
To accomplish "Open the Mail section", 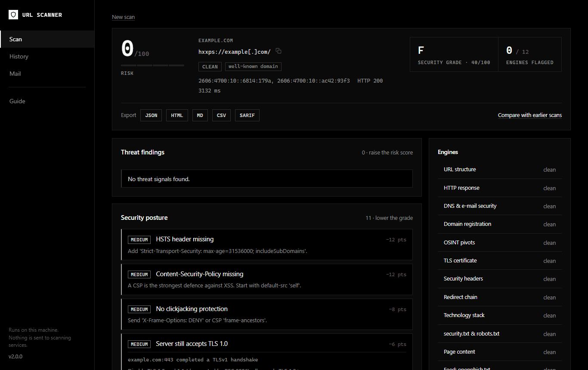I will click(x=47, y=74).
